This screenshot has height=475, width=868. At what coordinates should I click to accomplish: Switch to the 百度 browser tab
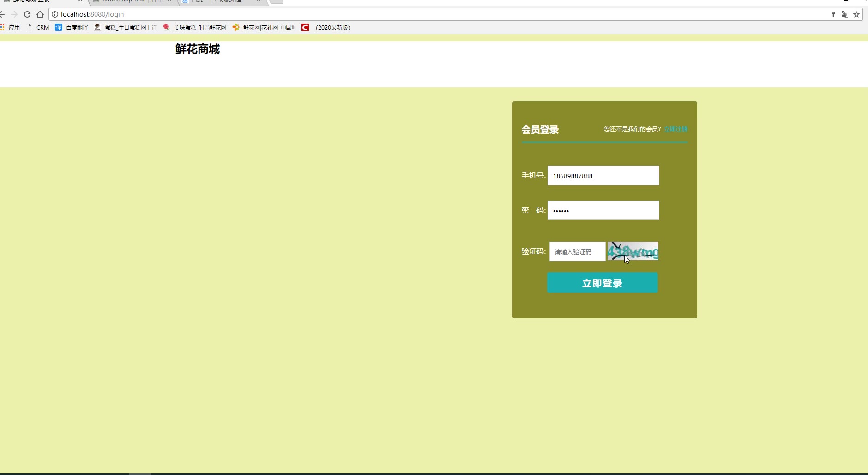(223, 1)
